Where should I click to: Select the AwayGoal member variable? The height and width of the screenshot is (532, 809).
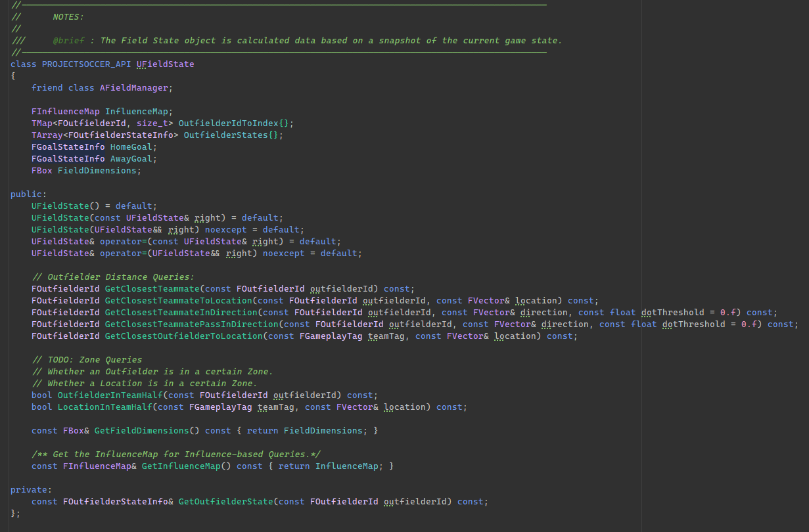(131, 159)
